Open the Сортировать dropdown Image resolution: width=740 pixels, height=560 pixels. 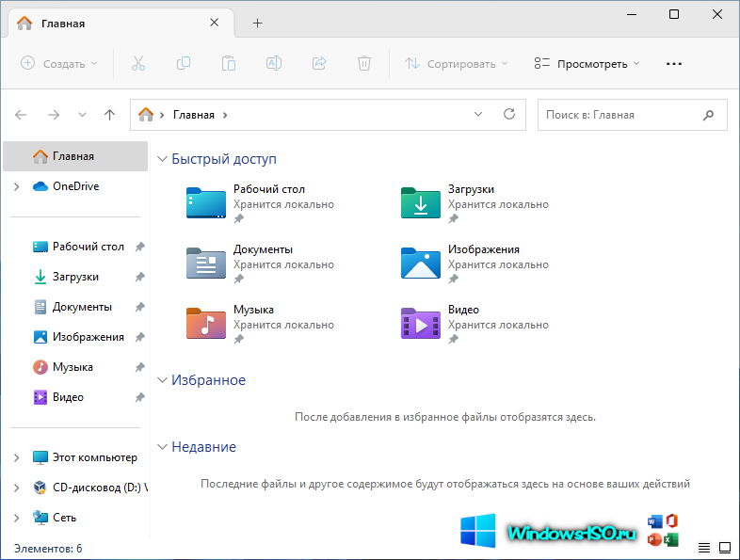tap(456, 64)
